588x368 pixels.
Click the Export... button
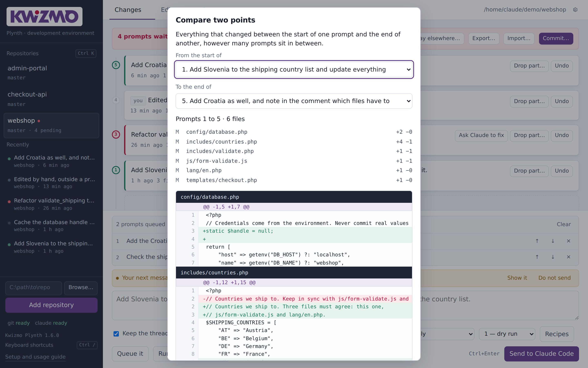click(483, 38)
